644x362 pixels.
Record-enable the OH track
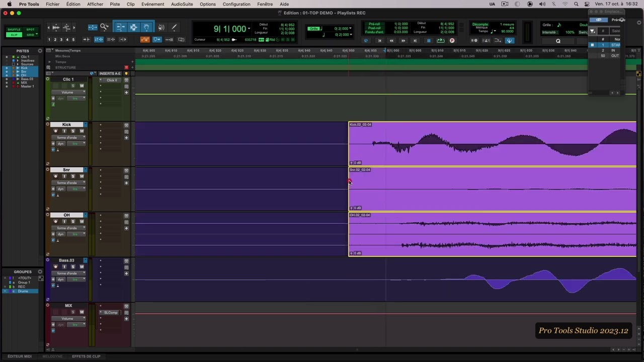(55, 222)
